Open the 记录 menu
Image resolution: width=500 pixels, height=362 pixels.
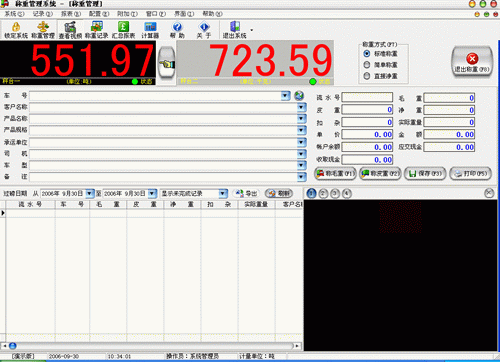(x=42, y=14)
